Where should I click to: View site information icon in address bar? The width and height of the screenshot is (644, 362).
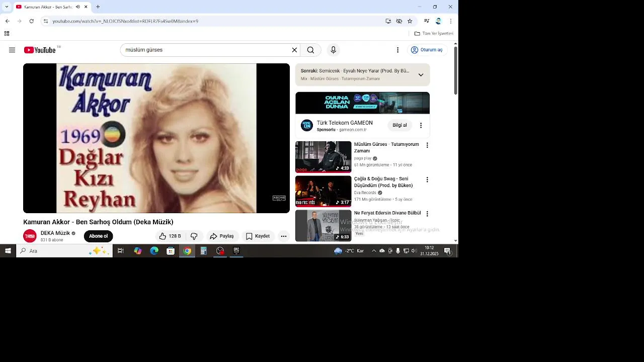click(46, 21)
